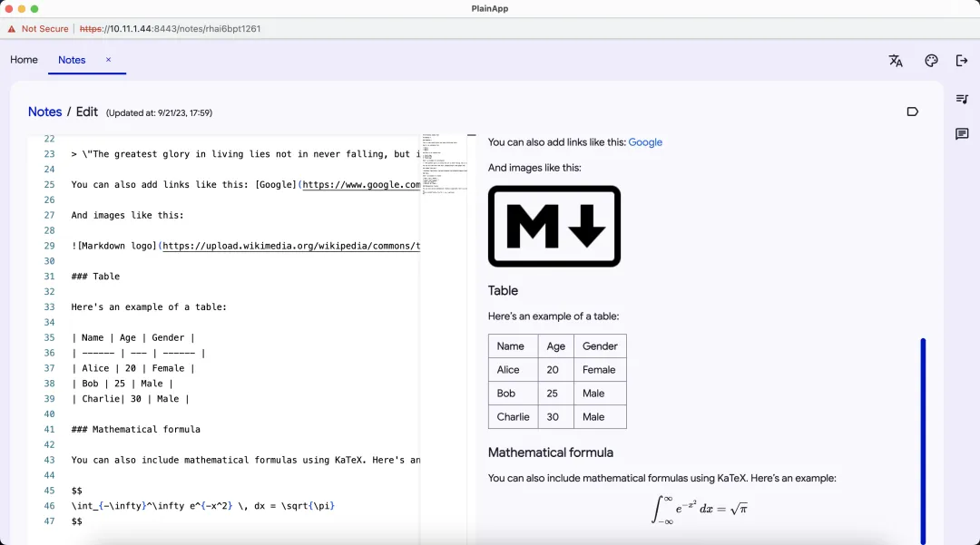
Task: Select the Notes tab
Action: coord(72,60)
